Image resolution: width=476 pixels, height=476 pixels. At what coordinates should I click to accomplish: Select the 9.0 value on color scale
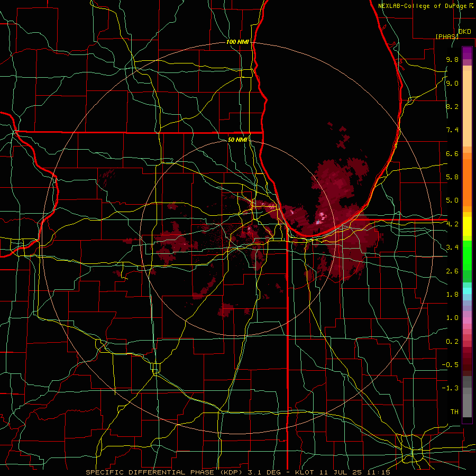pyautogui.click(x=452, y=83)
